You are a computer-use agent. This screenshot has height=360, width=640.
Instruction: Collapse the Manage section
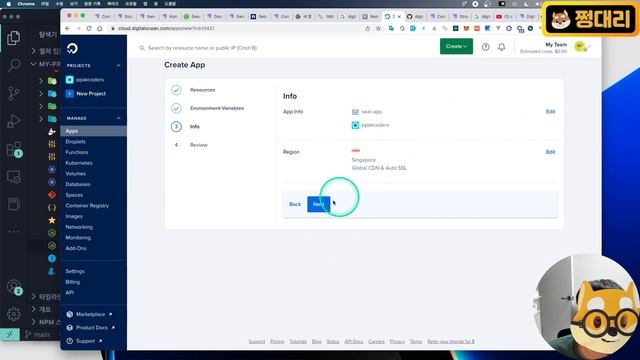pos(118,118)
